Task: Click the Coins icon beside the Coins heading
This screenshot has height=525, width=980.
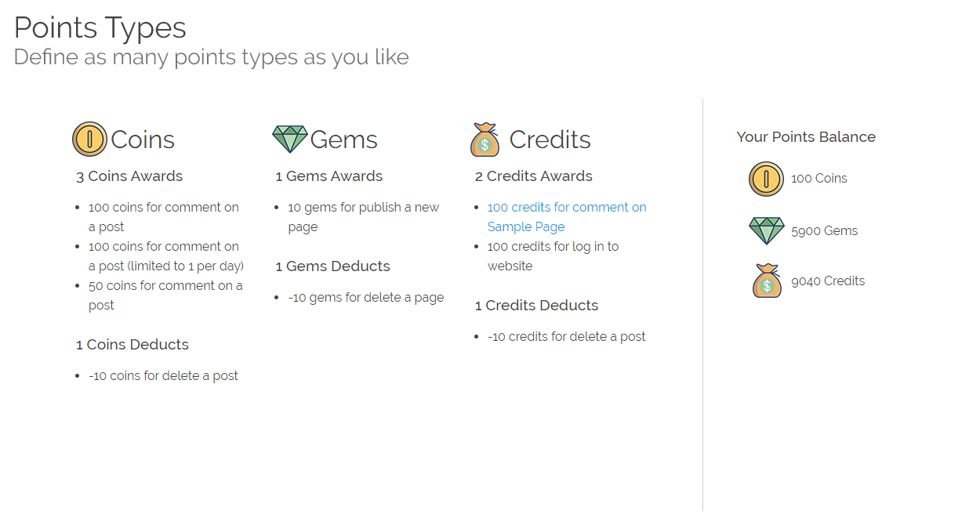Action: tap(89, 139)
